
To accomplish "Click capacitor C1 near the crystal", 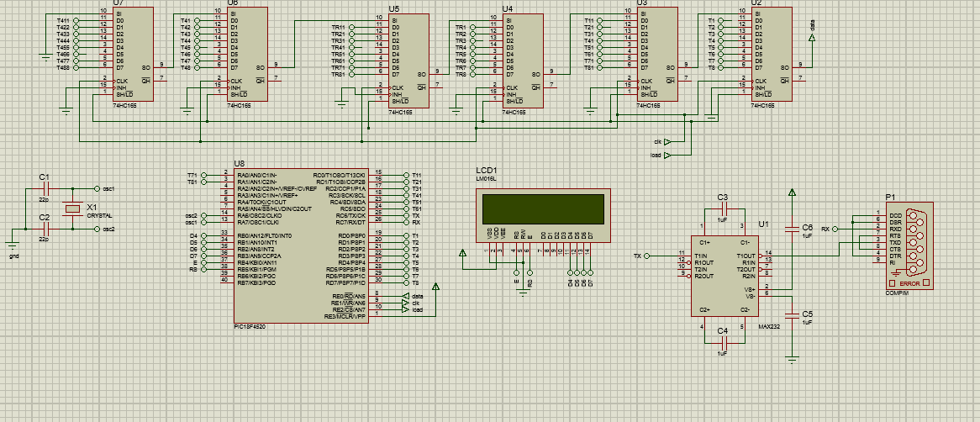I will click(45, 188).
